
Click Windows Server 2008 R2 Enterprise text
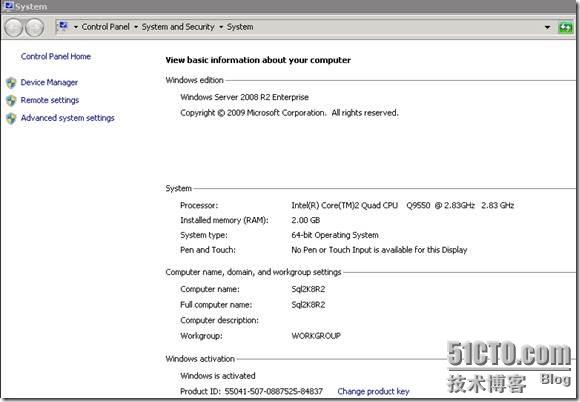point(245,97)
